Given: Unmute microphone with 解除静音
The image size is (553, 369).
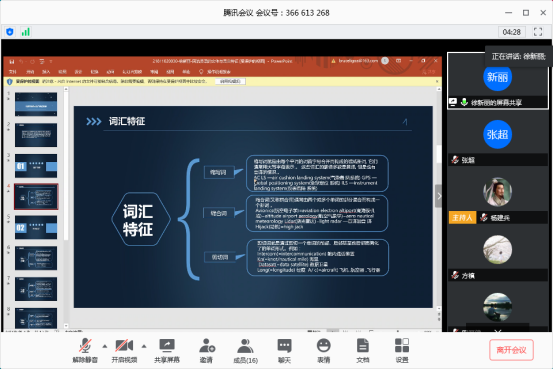Looking at the screenshot, I should pyautogui.click(x=85, y=350).
